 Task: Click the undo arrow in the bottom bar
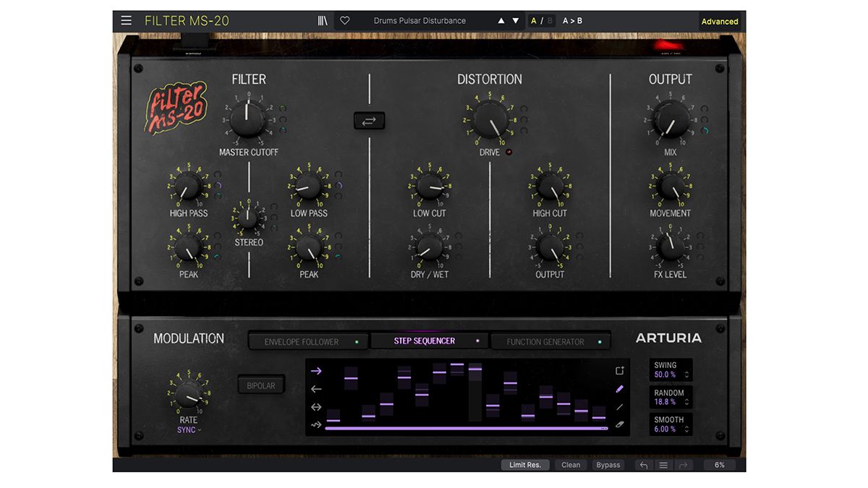point(644,465)
